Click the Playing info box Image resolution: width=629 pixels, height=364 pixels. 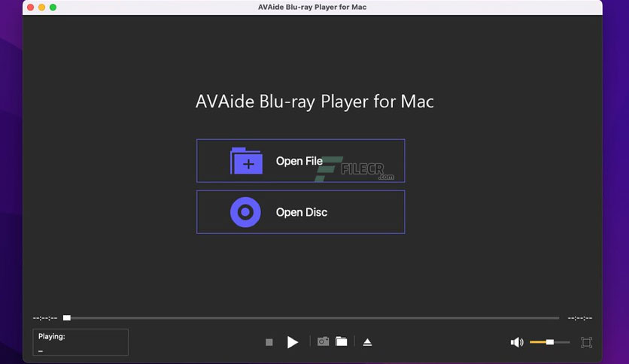pos(81,342)
